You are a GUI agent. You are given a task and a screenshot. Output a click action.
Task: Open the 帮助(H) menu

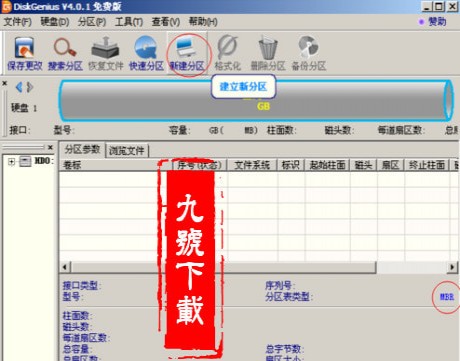pos(203,22)
